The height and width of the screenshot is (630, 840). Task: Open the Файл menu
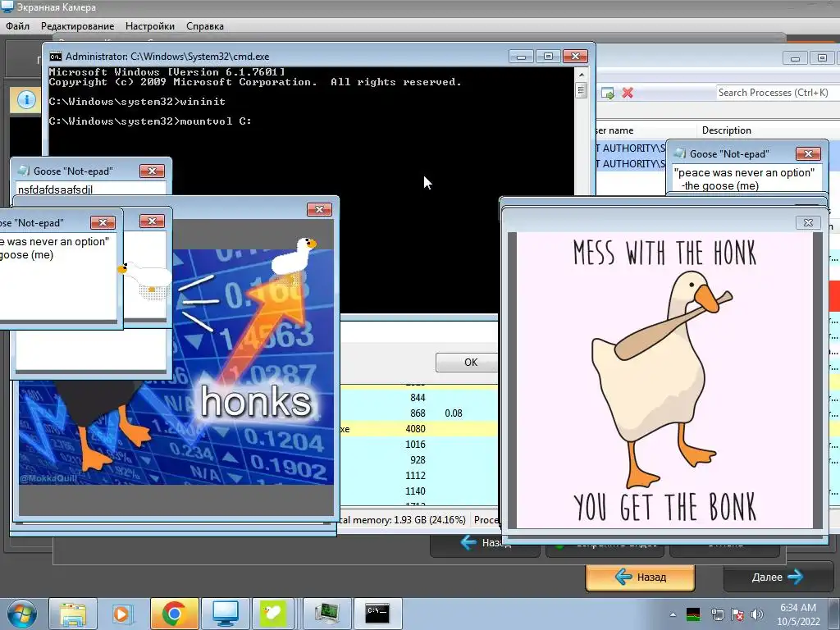tap(18, 26)
